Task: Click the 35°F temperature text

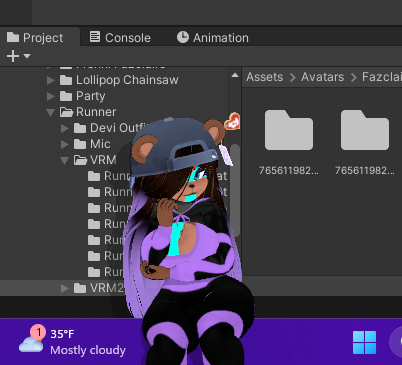Action: pyautogui.click(x=62, y=334)
